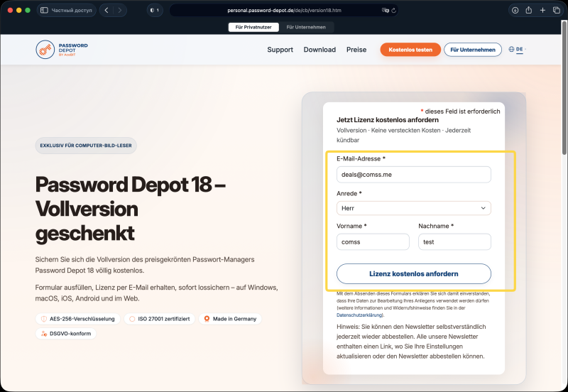Expand the DE language selector
Image resolution: width=568 pixels, height=392 pixels.
tap(520, 49)
